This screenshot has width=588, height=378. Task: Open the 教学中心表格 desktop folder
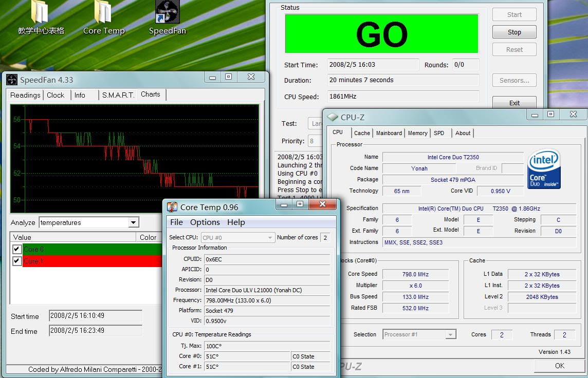pyautogui.click(x=41, y=18)
